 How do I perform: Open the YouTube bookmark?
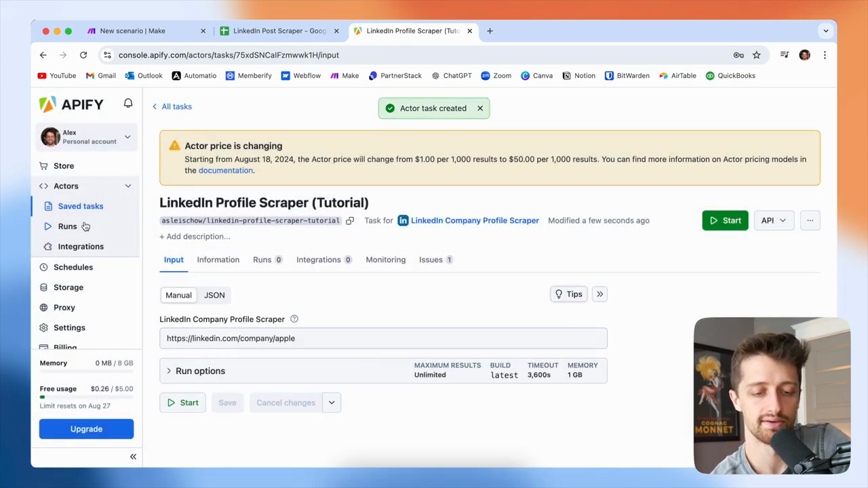point(57,76)
